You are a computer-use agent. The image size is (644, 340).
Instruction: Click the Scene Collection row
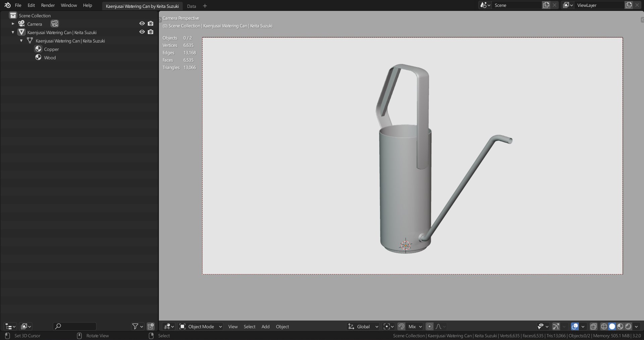[x=79, y=15]
